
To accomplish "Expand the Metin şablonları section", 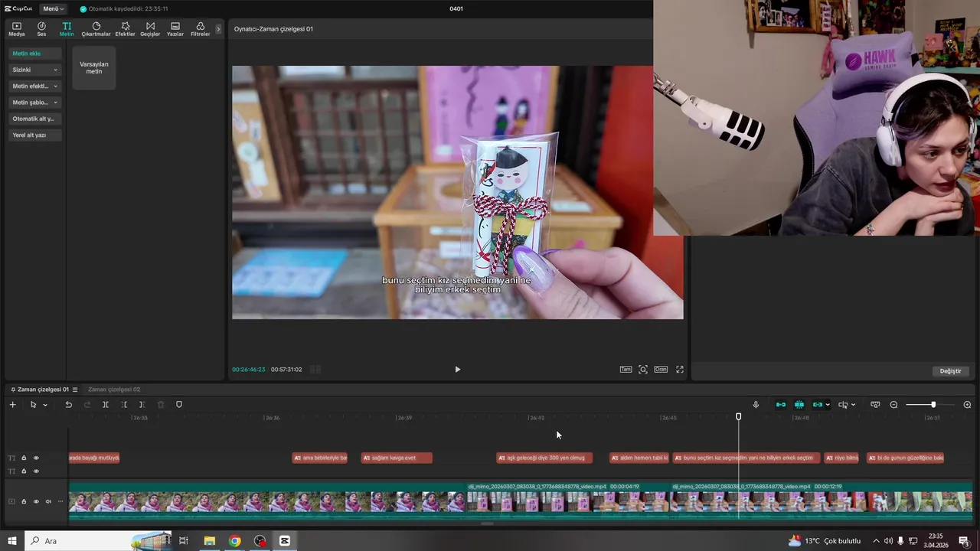I will click(35, 102).
